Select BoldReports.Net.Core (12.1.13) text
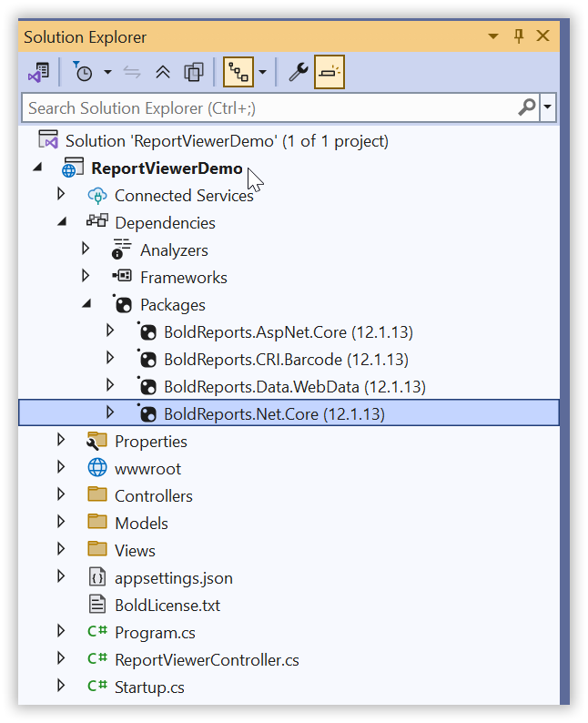This screenshot has width=588, height=723. pos(274,413)
